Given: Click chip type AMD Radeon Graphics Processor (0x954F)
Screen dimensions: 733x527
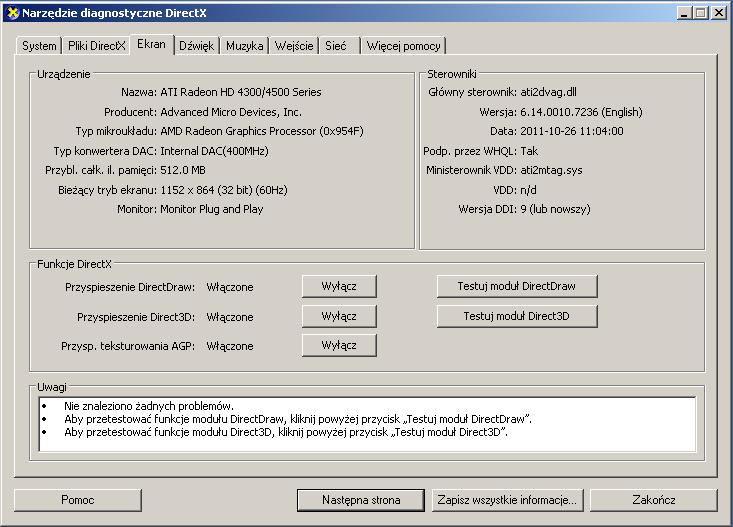Looking at the screenshot, I should (x=262, y=131).
